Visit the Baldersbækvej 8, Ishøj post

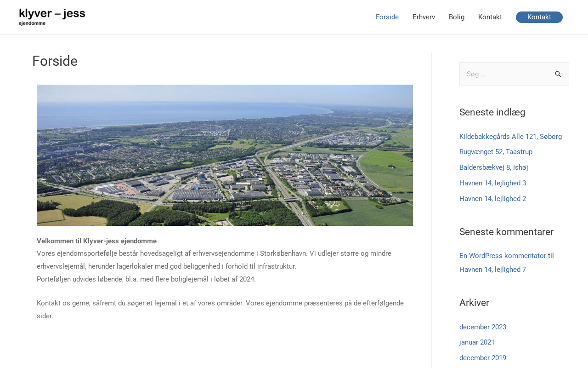coord(493,167)
